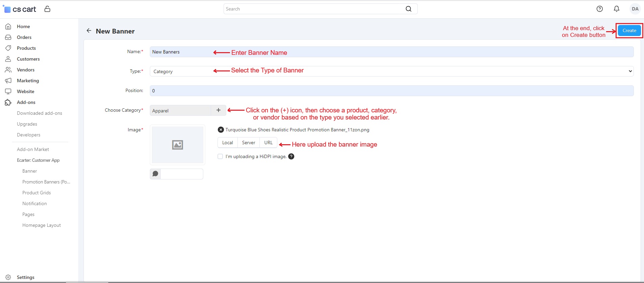Viewport: 644px width, 283px height.
Task: Click the banner image placeholder thumbnail
Action: click(178, 145)
